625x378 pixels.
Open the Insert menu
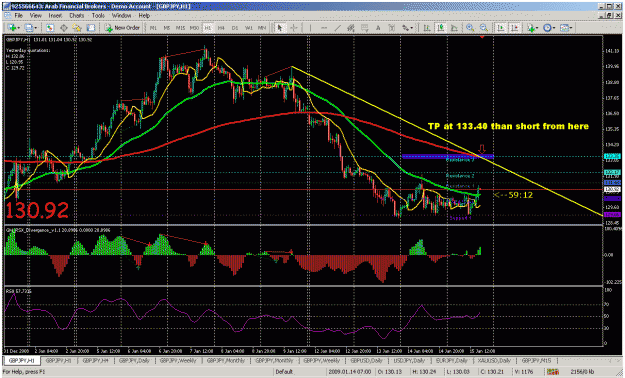coord(55,16)
